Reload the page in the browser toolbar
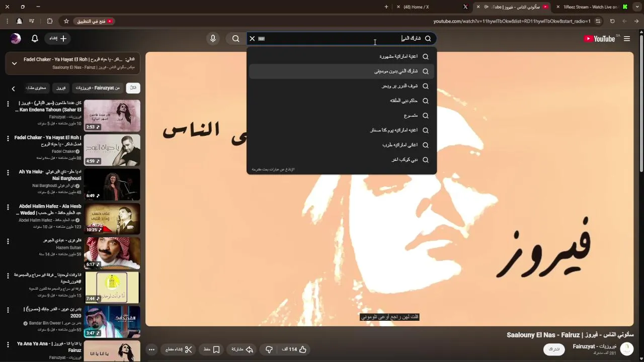Viewport: 644px width, 362px height. [612, 21]
